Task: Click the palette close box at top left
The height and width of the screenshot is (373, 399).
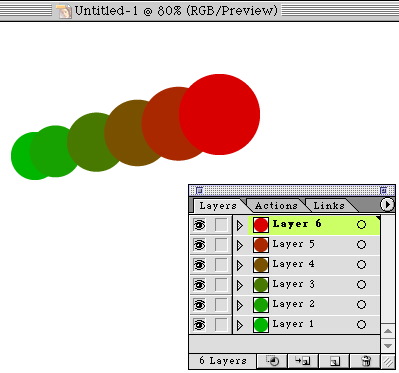Action: [x=199, y=190]
